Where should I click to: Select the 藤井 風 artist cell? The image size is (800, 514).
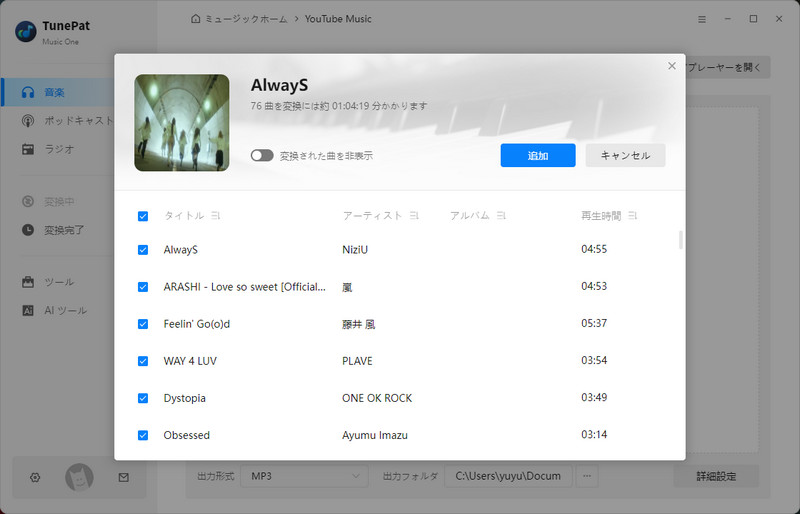click(358, 324)
